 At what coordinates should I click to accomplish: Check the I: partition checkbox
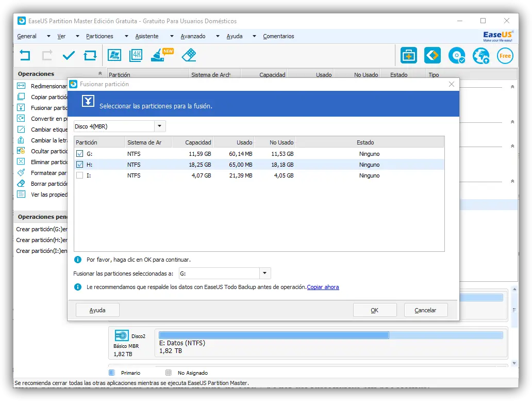[79, 175]
